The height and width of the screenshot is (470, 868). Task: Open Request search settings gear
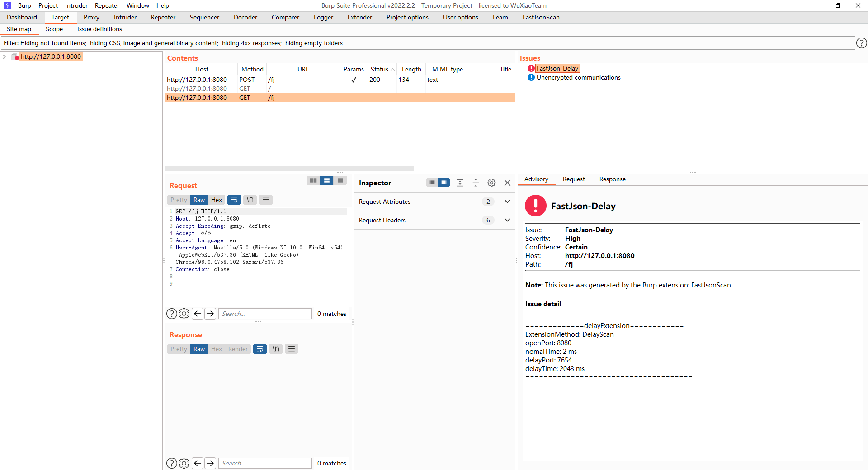(x=184, y=314)
